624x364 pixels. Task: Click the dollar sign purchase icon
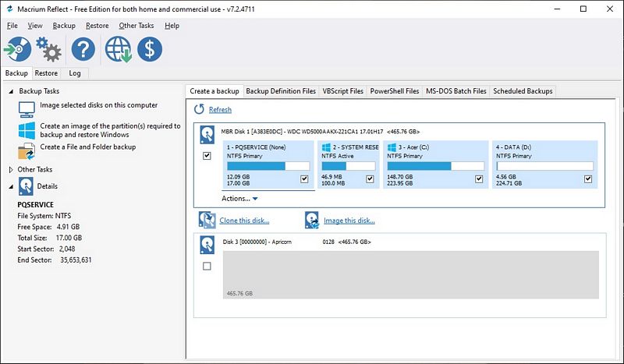pos(150,49)
